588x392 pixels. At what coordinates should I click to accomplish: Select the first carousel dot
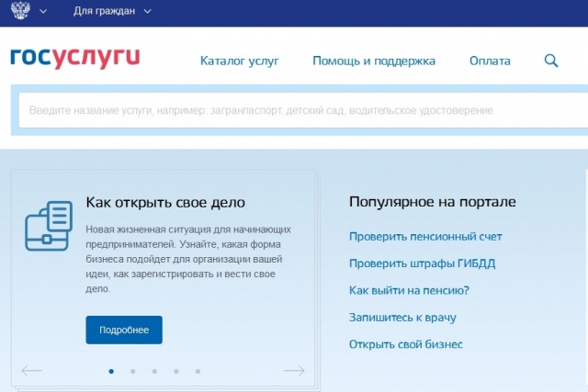pyautogui.click(x=111, y=372)
